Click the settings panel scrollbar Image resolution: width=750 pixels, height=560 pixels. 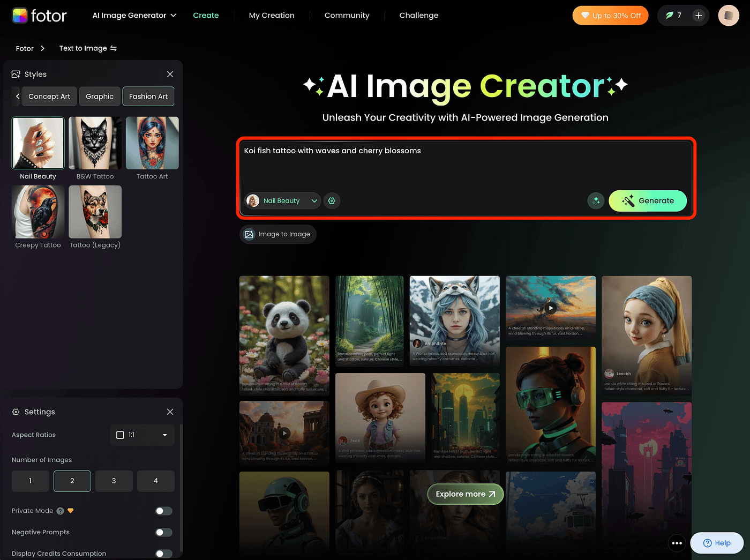pos(181,488)
